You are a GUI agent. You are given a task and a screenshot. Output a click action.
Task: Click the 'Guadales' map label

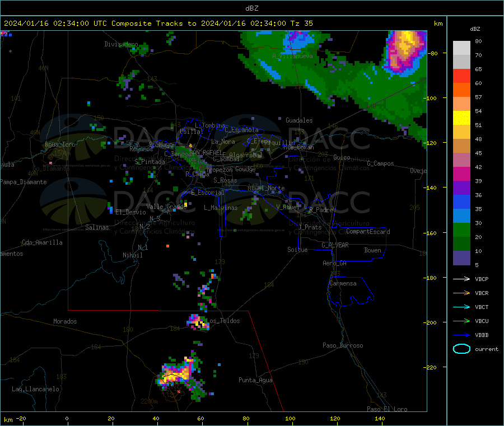coord(299,120)
